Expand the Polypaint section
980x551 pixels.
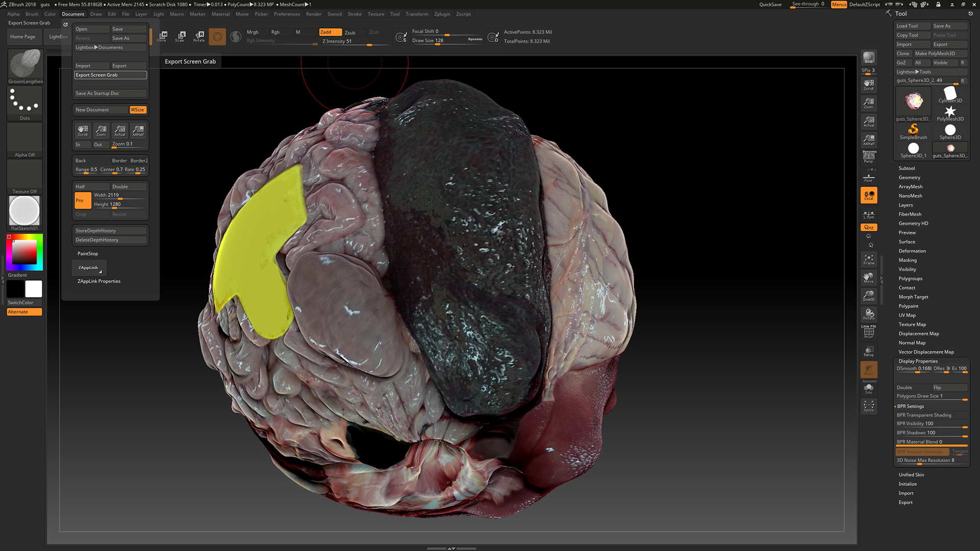pos(908,306)
